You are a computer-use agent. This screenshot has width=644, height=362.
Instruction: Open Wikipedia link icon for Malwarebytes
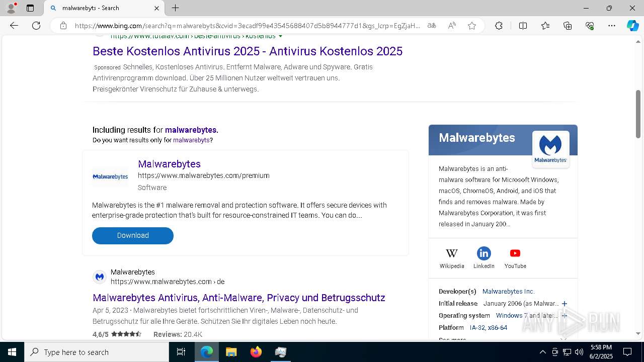(452, 253)
